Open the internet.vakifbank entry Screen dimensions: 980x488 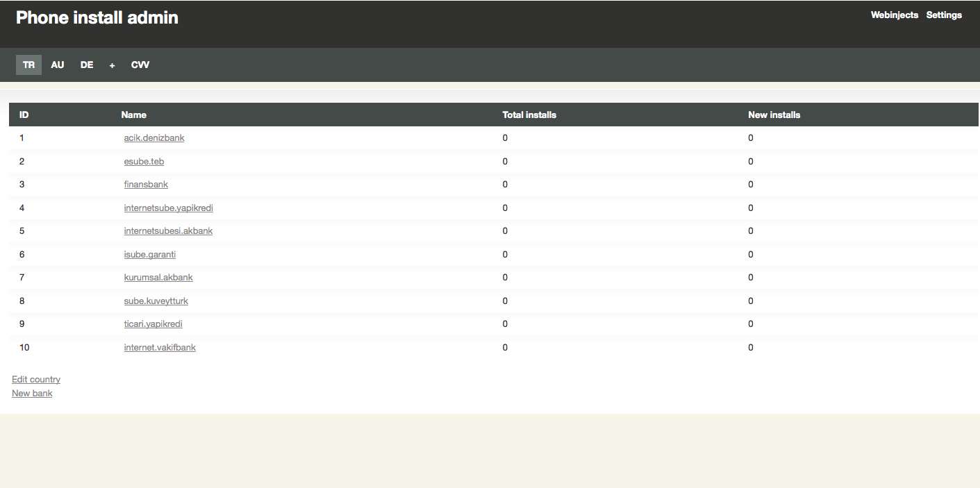[x=160, y=347]
